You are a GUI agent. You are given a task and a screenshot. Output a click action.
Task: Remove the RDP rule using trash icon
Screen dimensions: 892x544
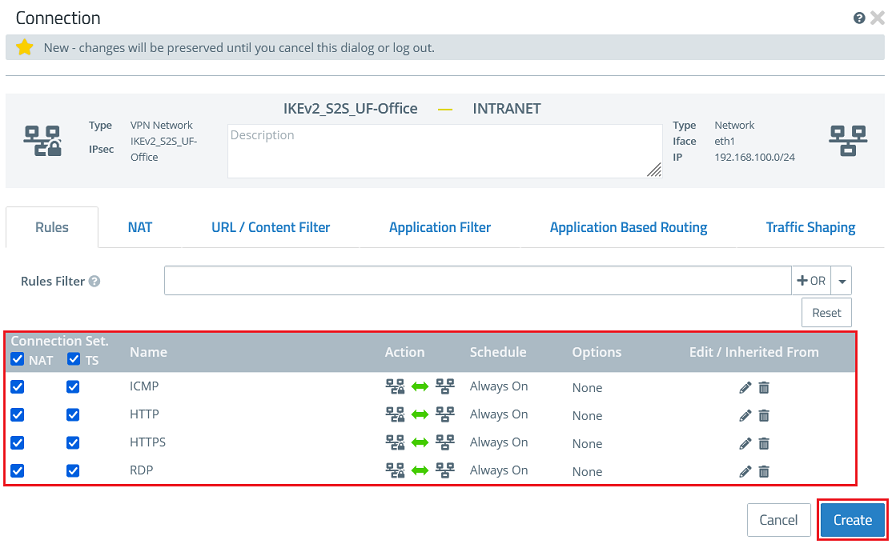(764, 471)
